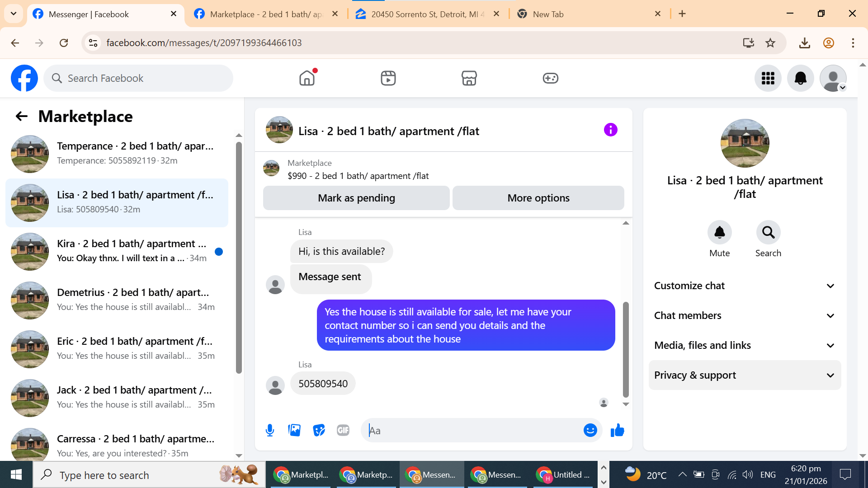The height and width of the screenshot is (488, 868).
Task: Mute this conversation
Action: click(x=719, y=233)
